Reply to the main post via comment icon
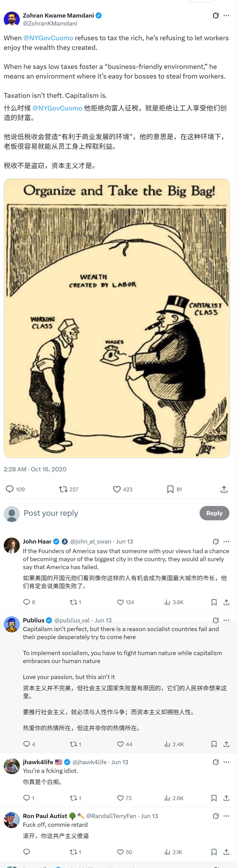 [10, 489]
